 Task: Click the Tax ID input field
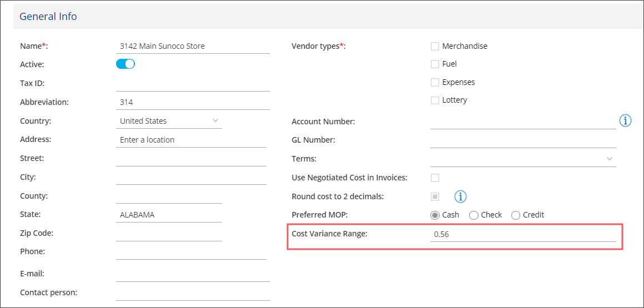click(193, 84)
